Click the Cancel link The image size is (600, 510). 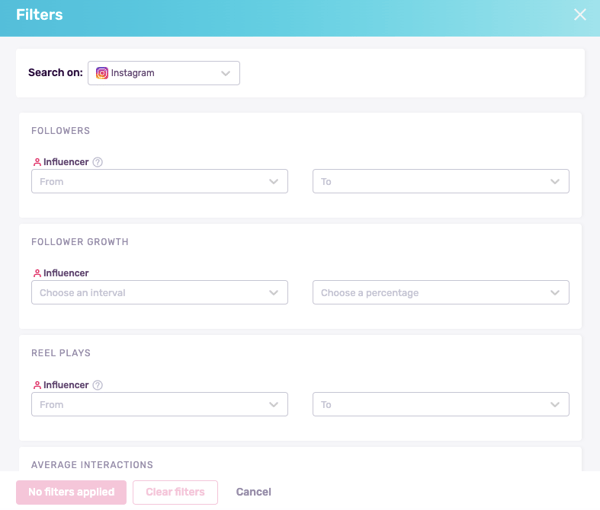(253, 492)
